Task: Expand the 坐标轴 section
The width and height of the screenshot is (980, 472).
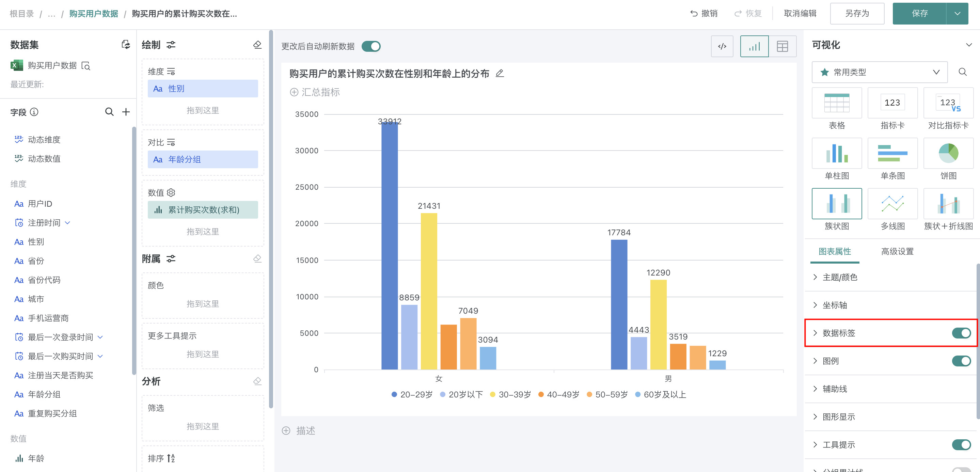Action: click(x=834, y=305)
